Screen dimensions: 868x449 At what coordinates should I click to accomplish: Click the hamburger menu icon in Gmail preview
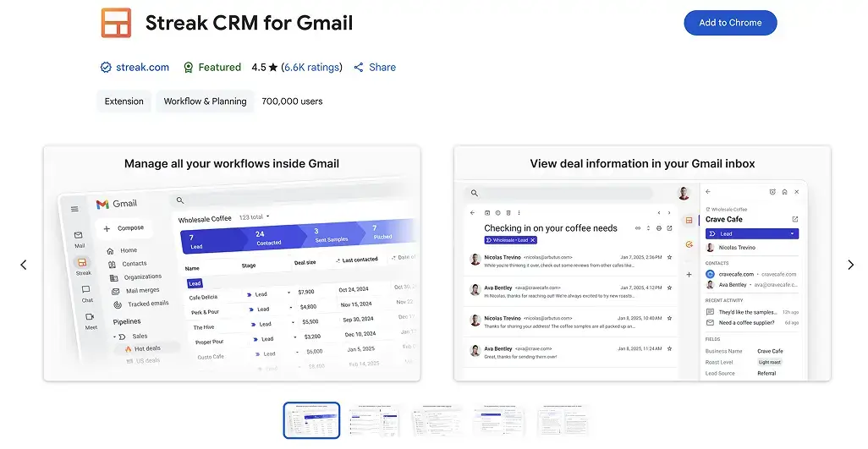74,209
